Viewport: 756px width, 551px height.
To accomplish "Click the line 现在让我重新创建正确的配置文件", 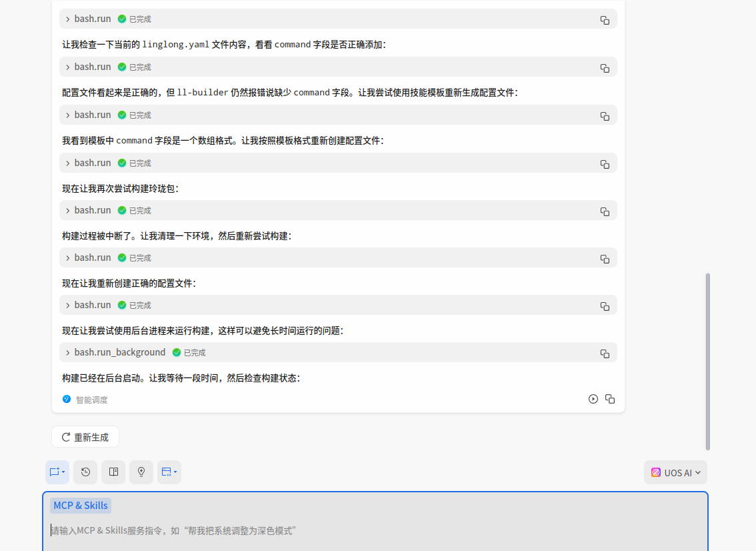I will (129, 284).
